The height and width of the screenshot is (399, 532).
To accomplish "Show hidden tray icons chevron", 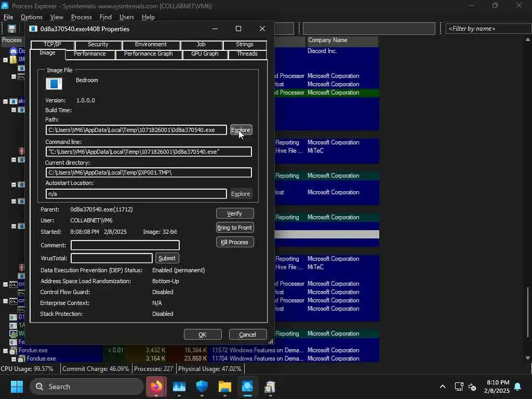I will (x=443, y=387).
